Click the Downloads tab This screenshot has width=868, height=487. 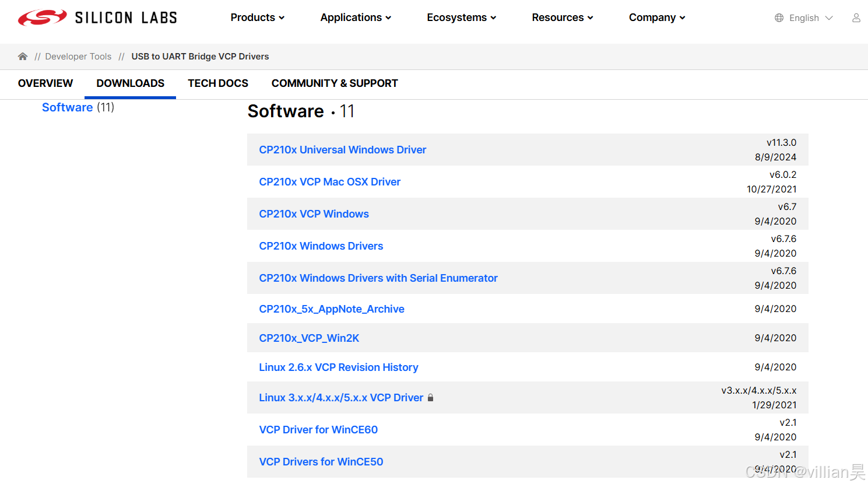click(x=129, y=83)
